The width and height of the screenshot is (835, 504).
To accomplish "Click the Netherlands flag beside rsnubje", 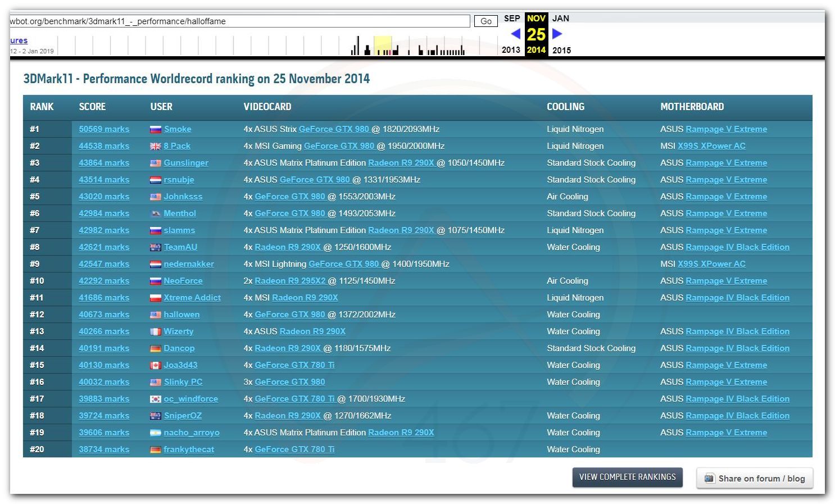I will pyautogui.click(x=156, y=180).
